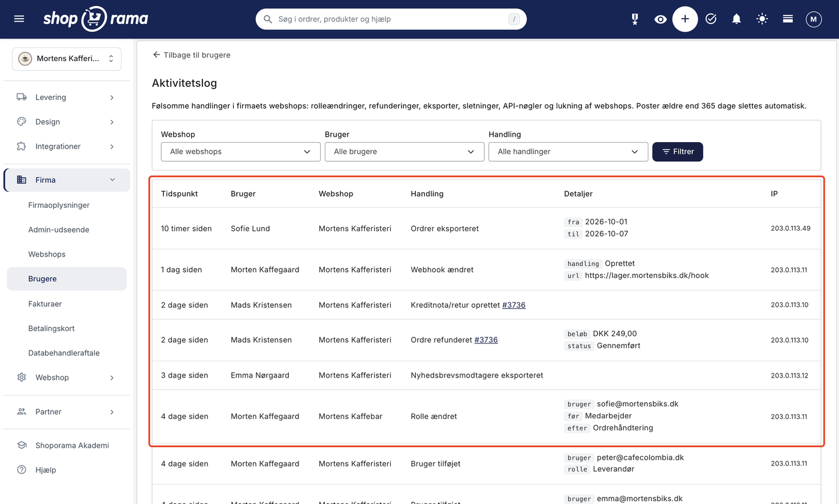Click the Integrationer puzzle icon
Viewport: 839px width, 504px height.
pos(22,146)
